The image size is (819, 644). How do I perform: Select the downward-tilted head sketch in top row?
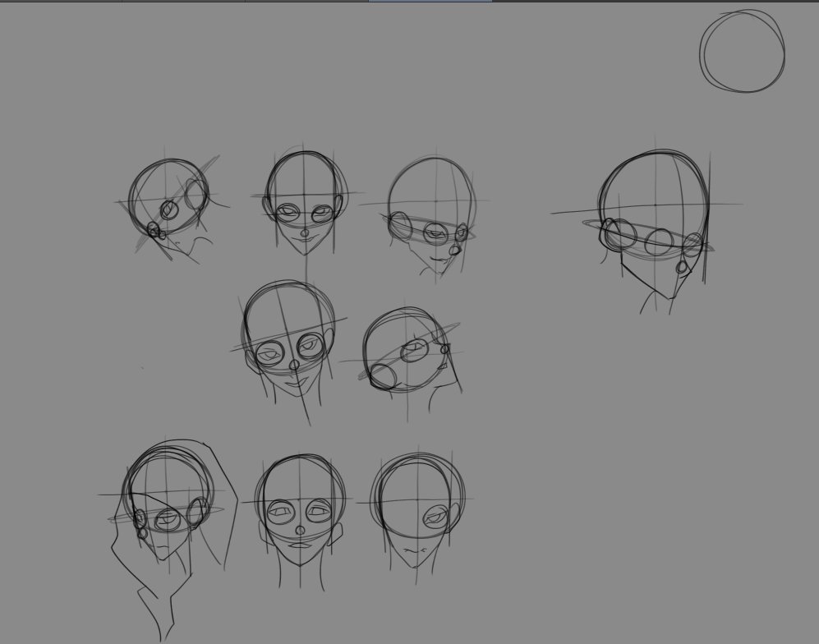[x=431, y=205]
